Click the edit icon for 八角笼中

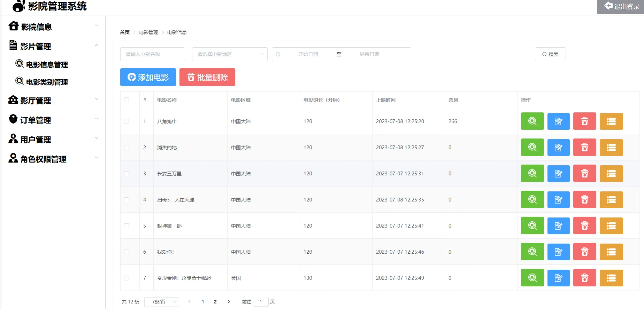point(558,121)
